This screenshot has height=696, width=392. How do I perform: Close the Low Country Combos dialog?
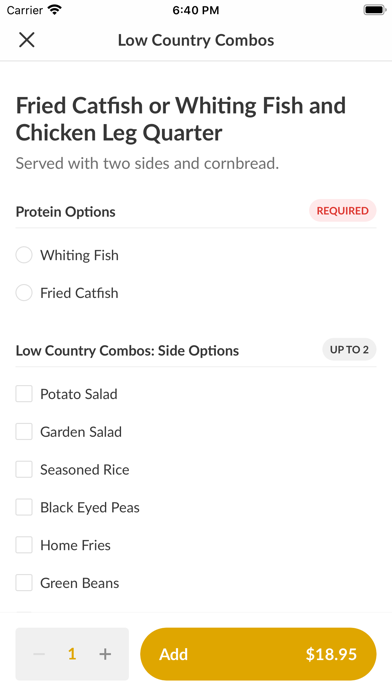tap(27, 40)
